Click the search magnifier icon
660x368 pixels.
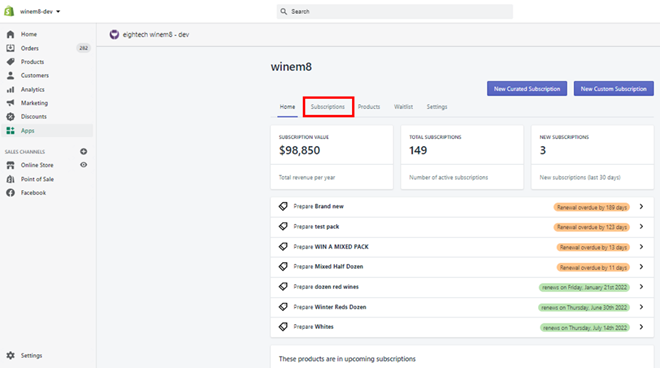pyautogui.click(x=284, y=11)
